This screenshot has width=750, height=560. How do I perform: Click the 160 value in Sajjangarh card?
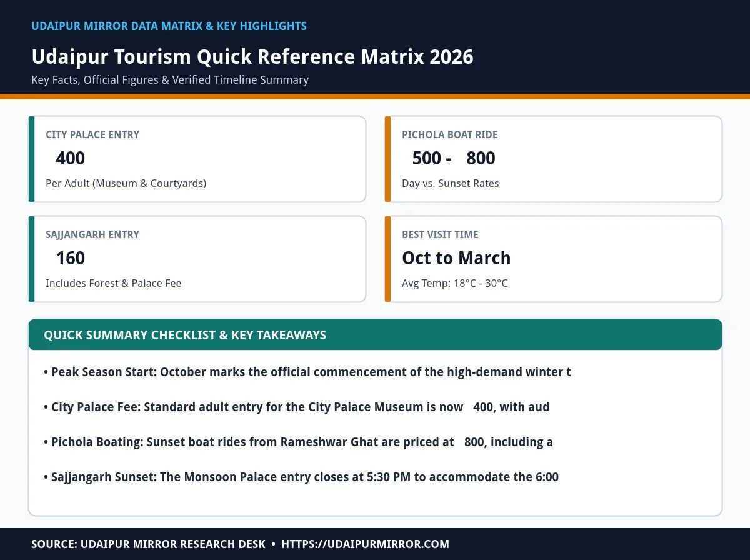tap(70, 258)
